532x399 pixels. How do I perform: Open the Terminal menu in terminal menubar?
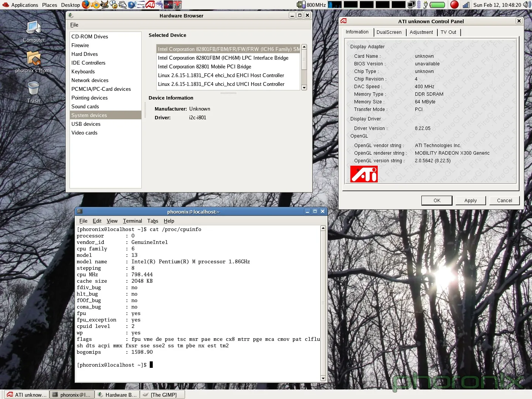tap(132, 221)
